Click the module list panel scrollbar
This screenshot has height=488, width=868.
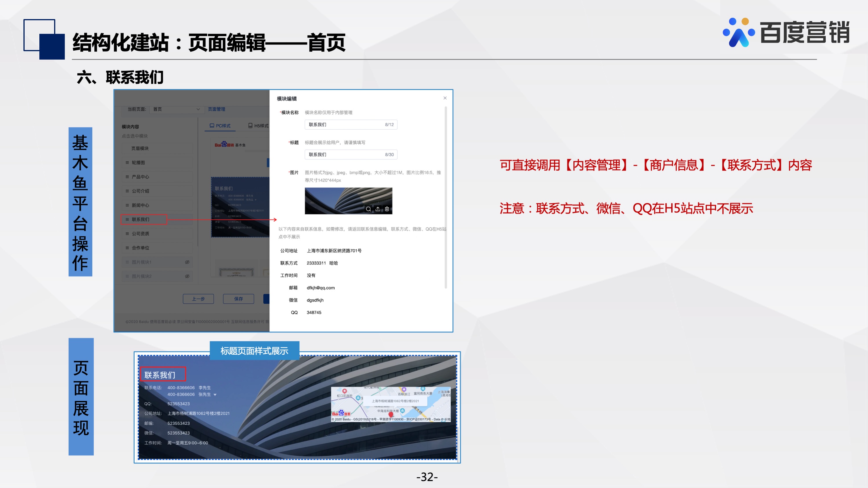[x=198, y=182]
